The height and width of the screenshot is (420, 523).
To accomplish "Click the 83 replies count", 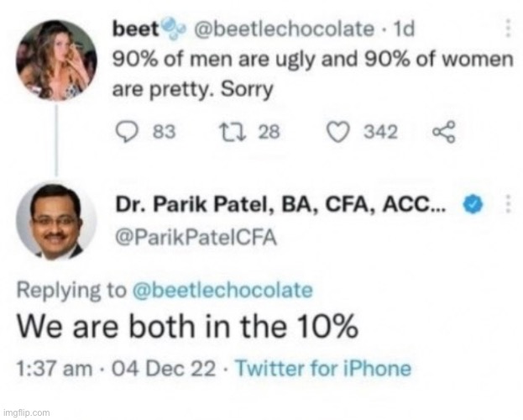I will [x=164, y=132].
